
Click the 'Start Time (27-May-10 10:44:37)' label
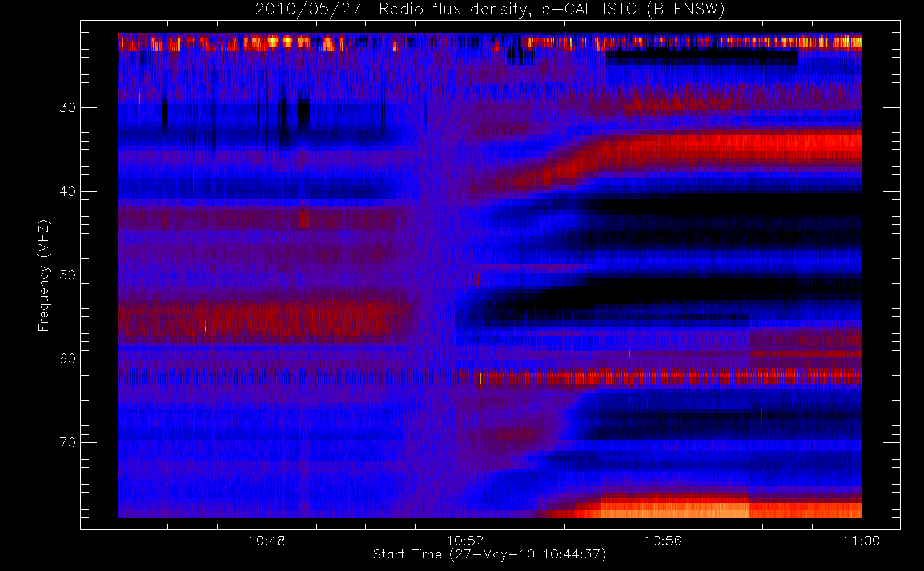pyautogui.click(x=489, y=554)
